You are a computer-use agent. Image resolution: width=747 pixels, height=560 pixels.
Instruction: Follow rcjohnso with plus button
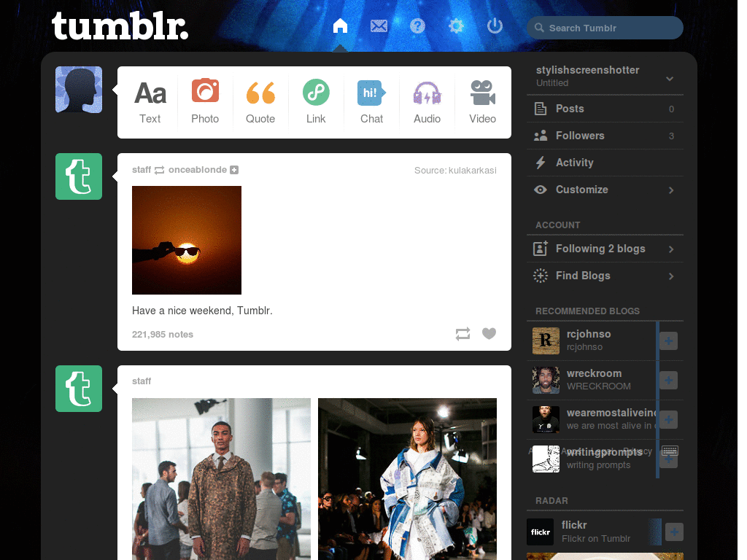[668, 341]
